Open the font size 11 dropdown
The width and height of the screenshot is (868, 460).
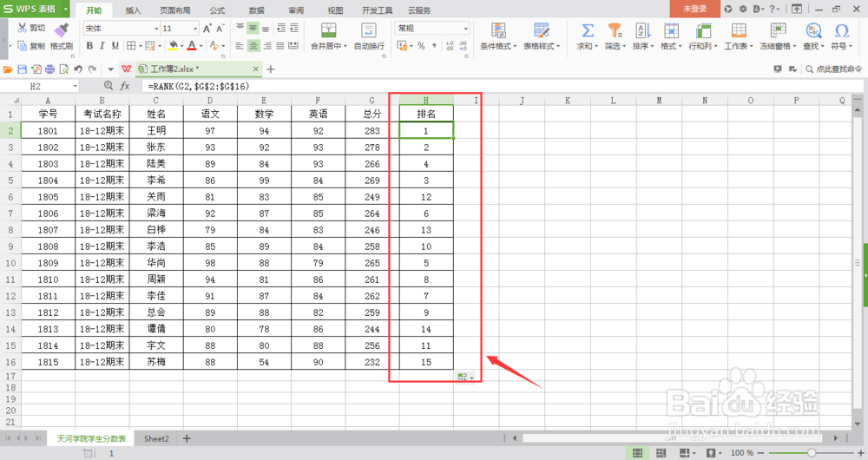(194, 29)
